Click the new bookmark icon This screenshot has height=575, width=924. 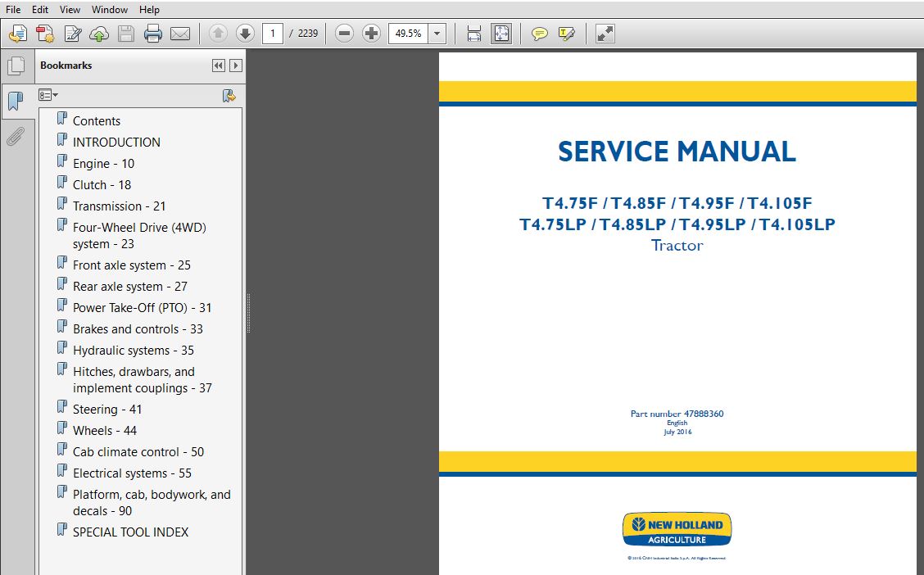click(x=229, y=96)
